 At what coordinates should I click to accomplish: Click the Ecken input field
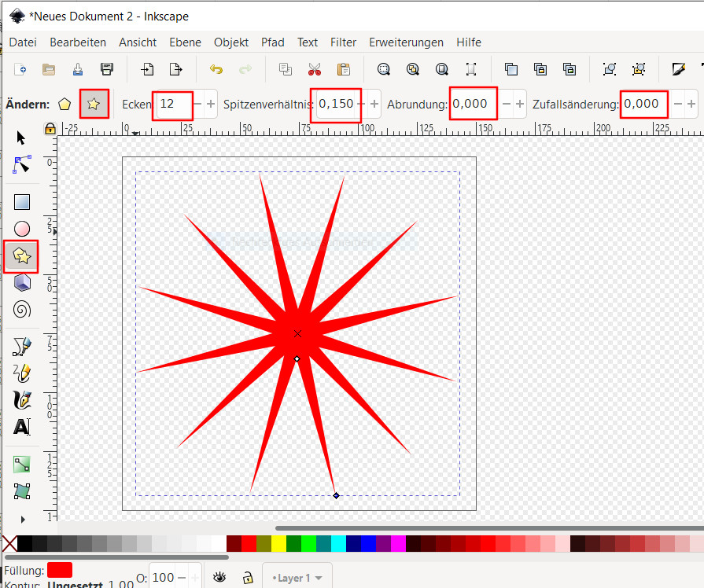click(173, 104)
